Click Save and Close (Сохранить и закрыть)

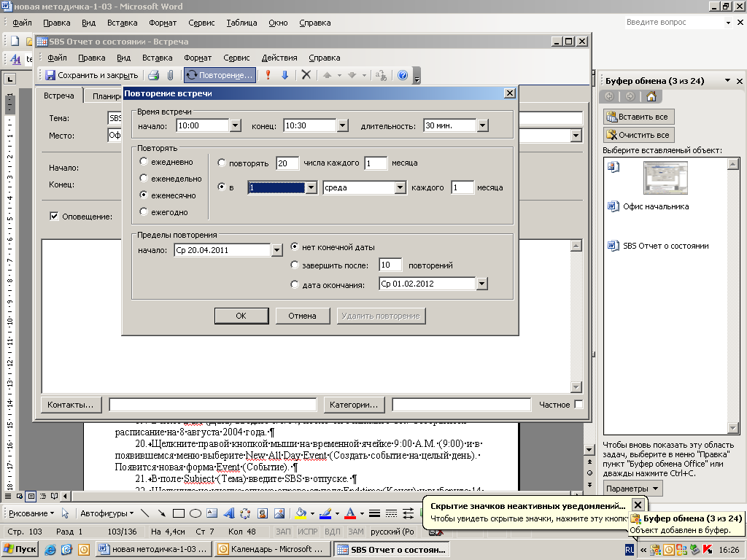click(x=91, y=75)
